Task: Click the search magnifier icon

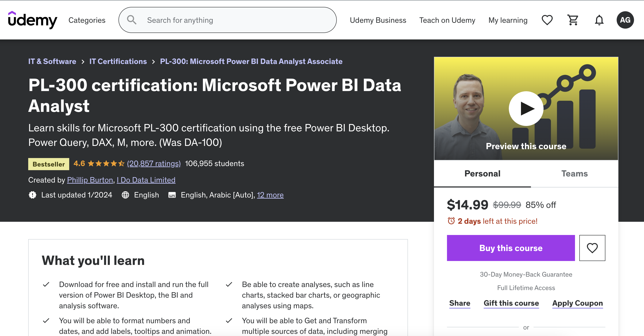Action: (131, 20)
